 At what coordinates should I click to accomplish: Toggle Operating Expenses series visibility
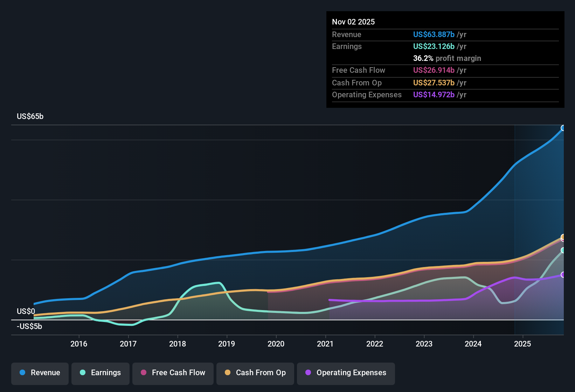(x=346, y=373)
